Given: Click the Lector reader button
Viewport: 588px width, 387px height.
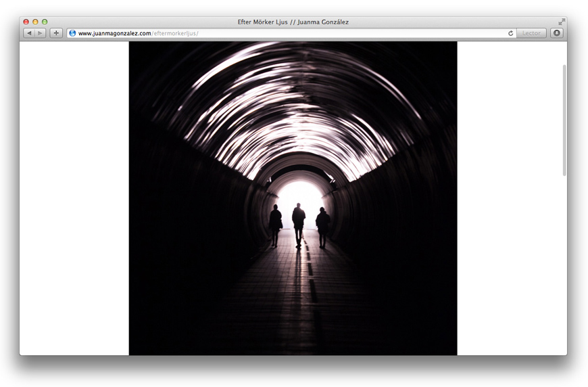Looking at the screenshot, I should click(x=531, y=33).
